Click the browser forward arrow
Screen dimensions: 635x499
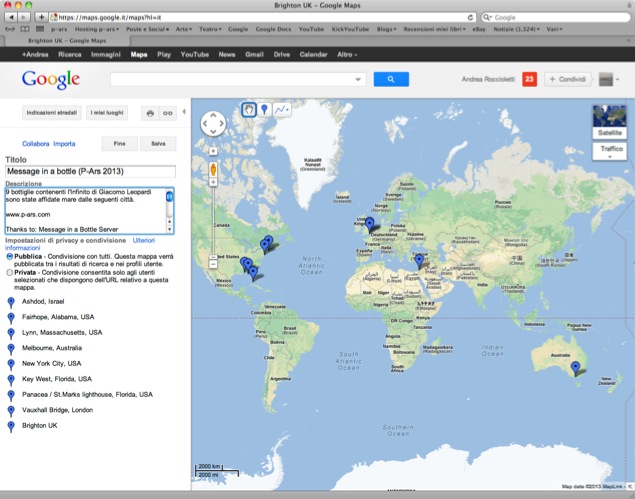click(24, 17)
